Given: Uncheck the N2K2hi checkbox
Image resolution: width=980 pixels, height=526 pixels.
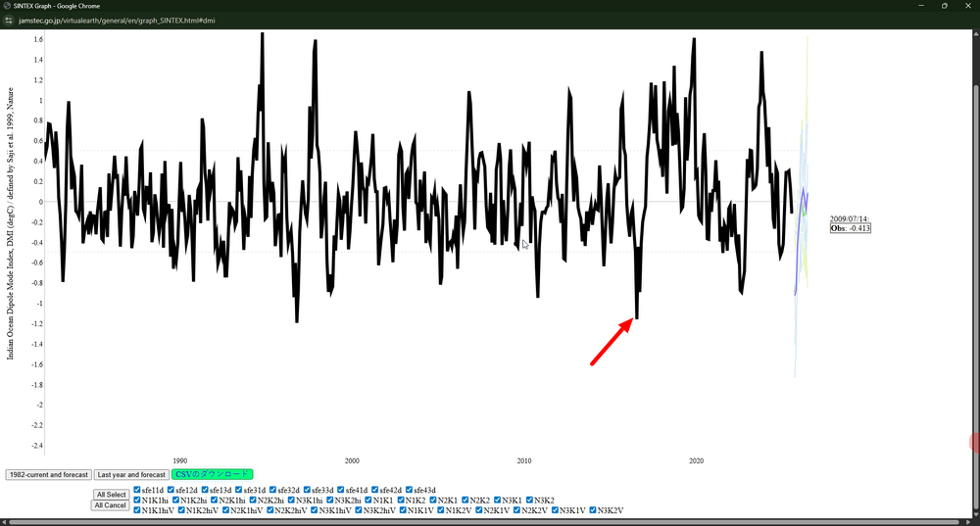Looking at the screenshot, I should coord(253,500).
